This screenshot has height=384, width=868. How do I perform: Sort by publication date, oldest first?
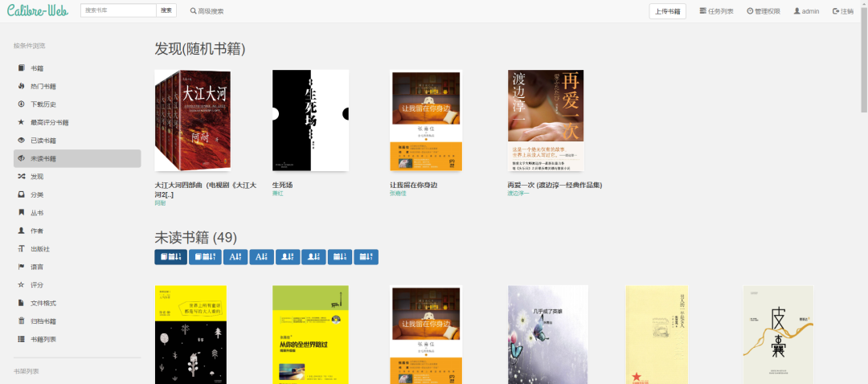tap(366, 257)
